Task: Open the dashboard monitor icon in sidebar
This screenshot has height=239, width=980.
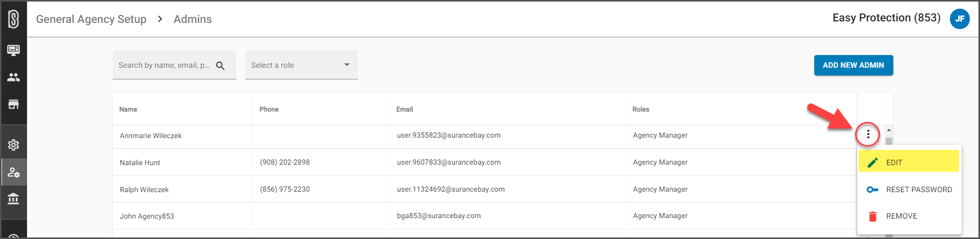Action: tap(14, 50)
